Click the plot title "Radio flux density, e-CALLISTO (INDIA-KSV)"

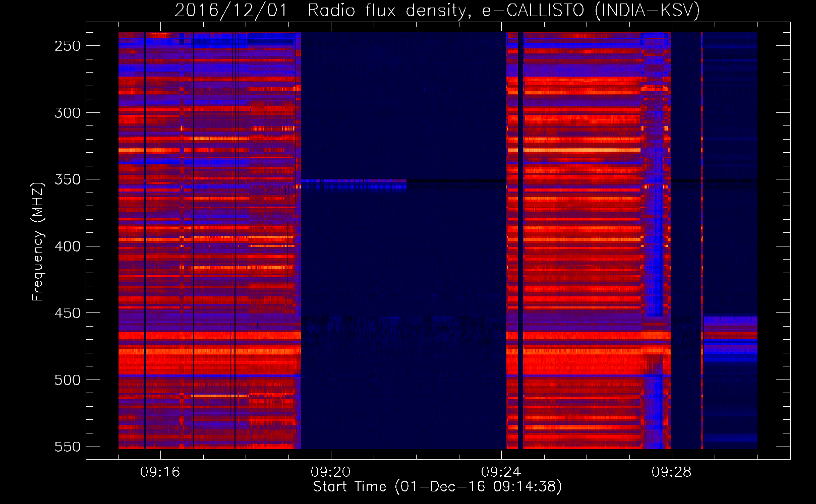pyautogui.click(x=504, y=10)
